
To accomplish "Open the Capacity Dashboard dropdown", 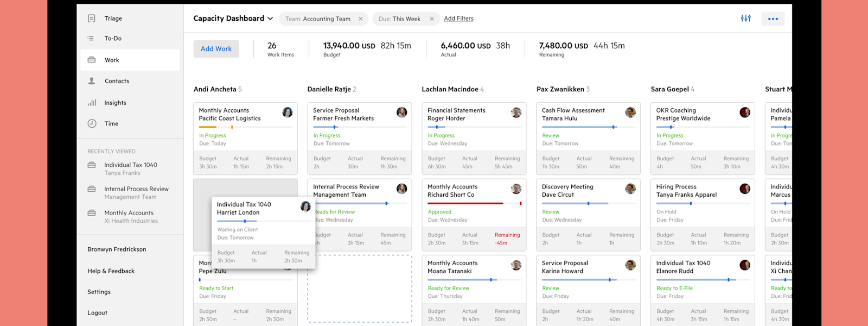I will click(x=233, y=18).
